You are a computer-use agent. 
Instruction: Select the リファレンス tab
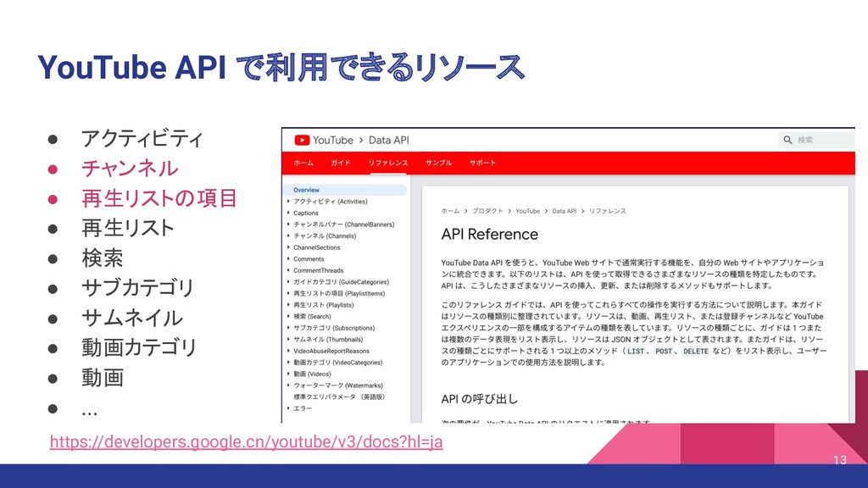[x=388, y=163]
